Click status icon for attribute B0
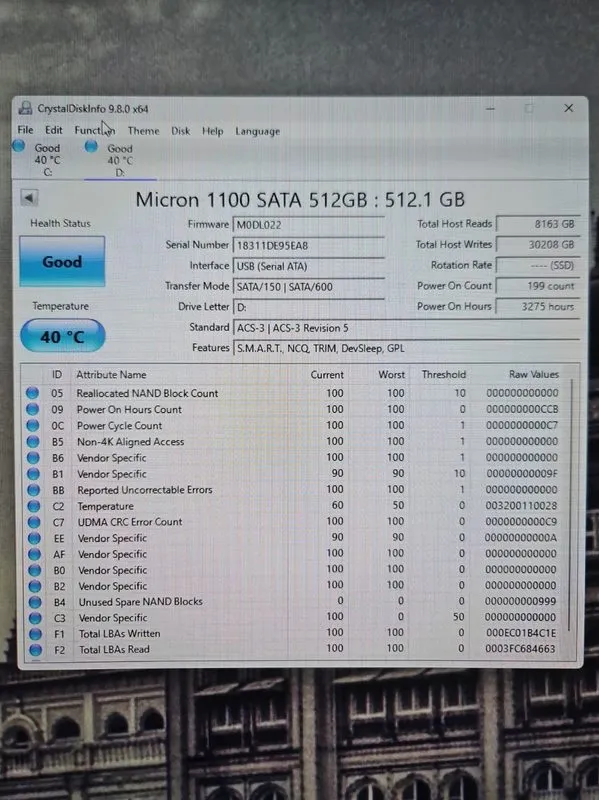Viewport: 599px width, 800px height. click(x=35, y=569)
